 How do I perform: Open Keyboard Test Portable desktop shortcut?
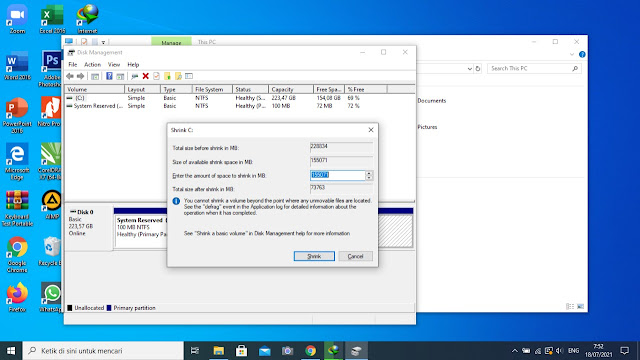pyautogui.click(x=17, y=208)
